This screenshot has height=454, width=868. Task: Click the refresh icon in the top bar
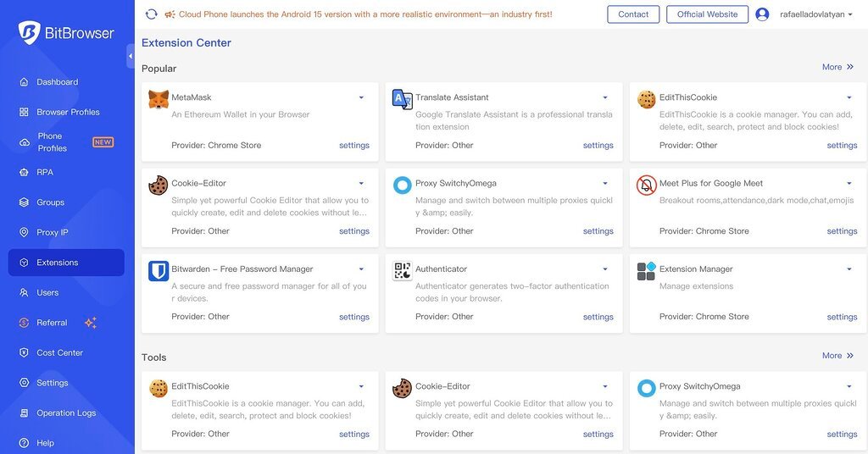coord(151,14)
